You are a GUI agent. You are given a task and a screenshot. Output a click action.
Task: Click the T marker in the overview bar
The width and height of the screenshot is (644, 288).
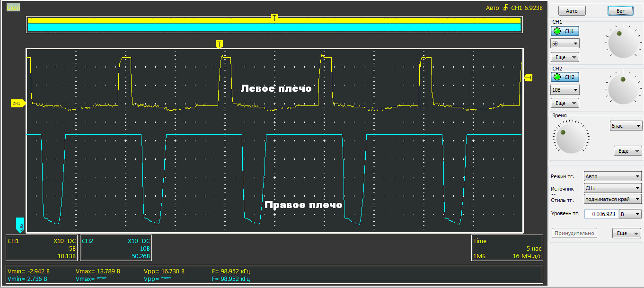point(274,17)
